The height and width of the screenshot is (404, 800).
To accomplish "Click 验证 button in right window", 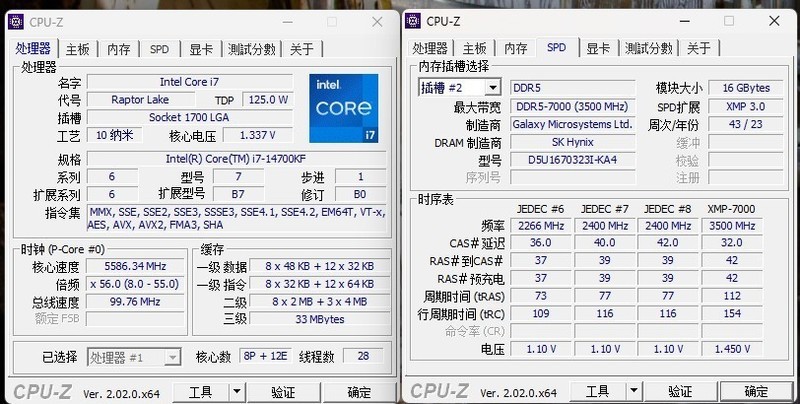I will (x=680, y=391).
